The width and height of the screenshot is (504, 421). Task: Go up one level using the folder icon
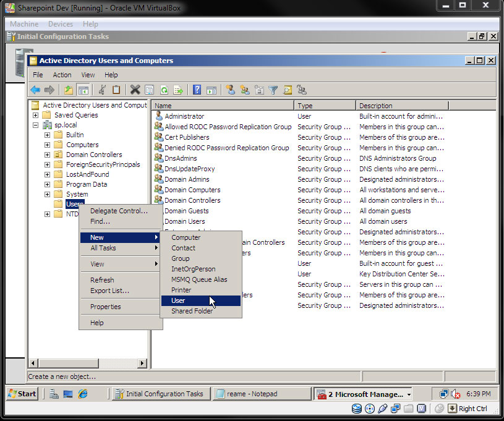(69, 90)
